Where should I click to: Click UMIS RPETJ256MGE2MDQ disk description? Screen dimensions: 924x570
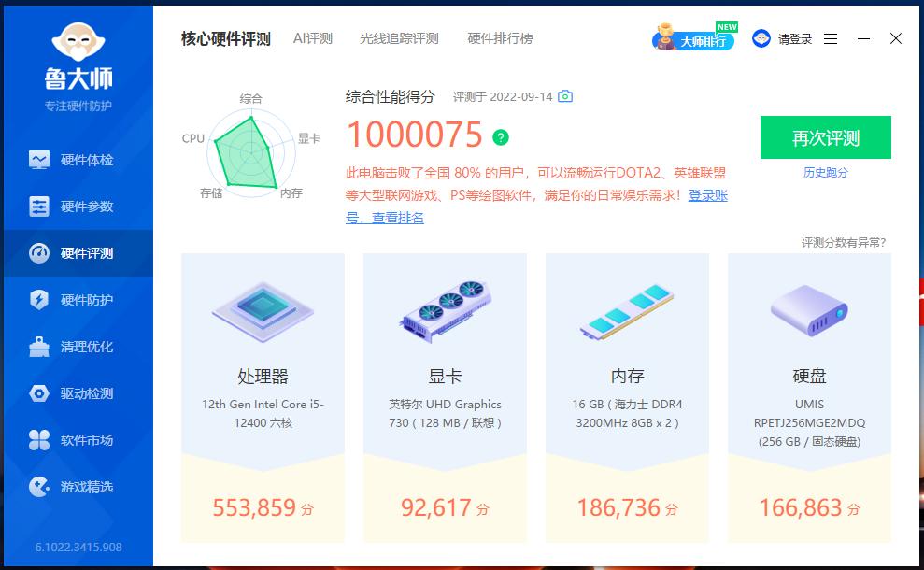(x=810, y=423)
